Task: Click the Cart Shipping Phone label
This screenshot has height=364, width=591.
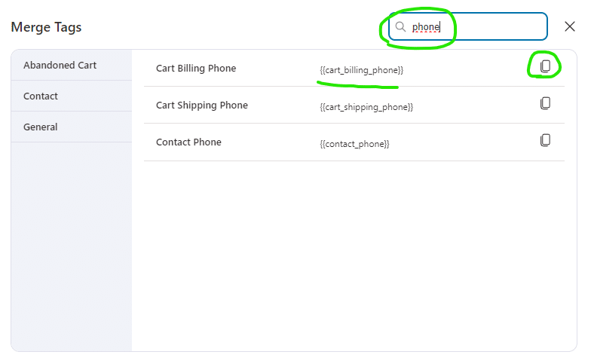Action: [x=202, y=106]
